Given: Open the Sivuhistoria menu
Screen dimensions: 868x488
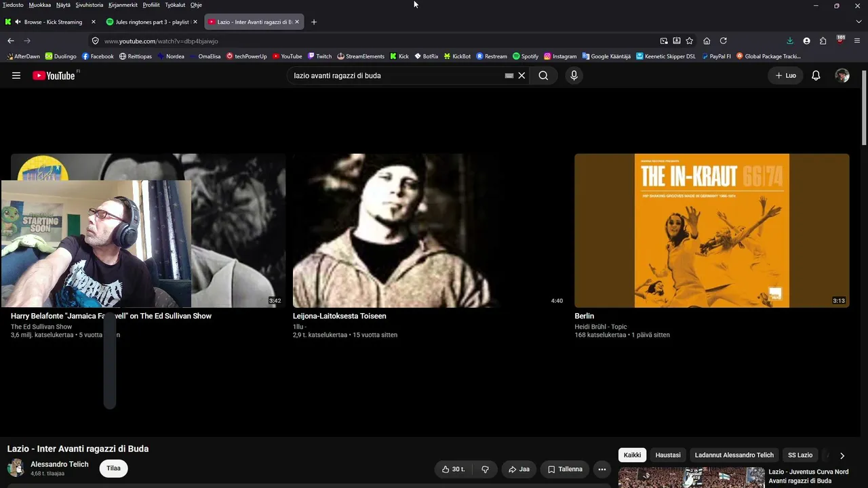Looking at the screenshot, I should 90,5.
